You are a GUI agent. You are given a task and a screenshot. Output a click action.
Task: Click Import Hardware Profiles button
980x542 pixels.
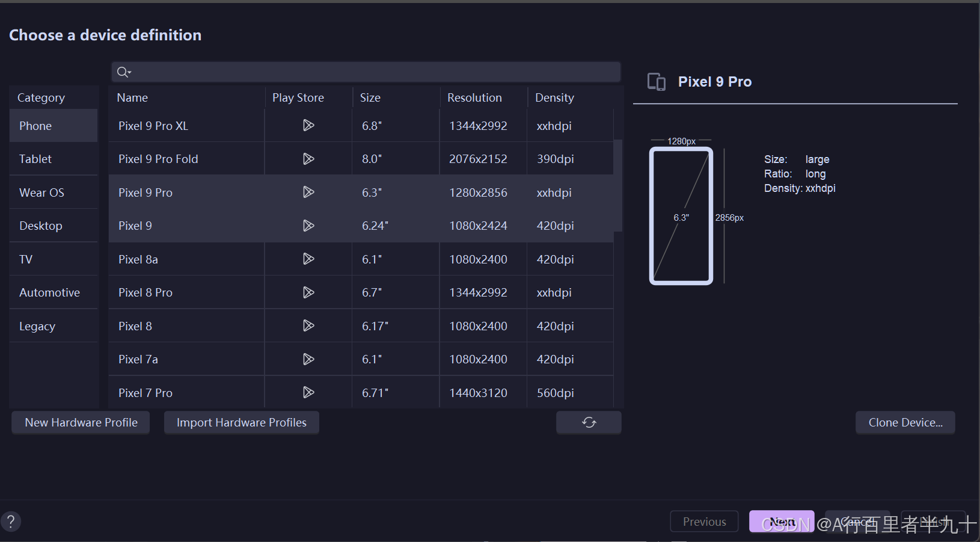coord(242,422)
